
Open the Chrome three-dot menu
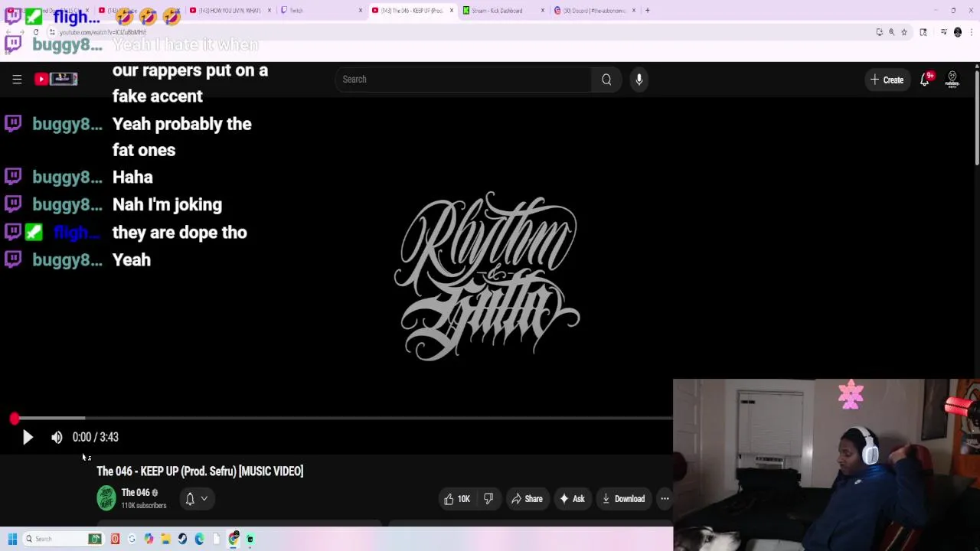pos(972,32)
